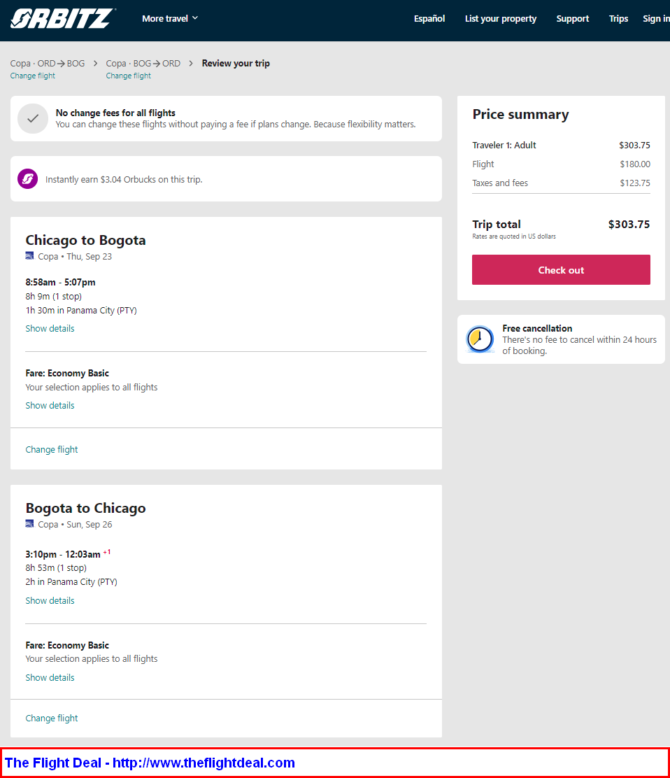
Task: Show fare details for Bogota to Chicago Economy Basic
Action: [50, 677]
